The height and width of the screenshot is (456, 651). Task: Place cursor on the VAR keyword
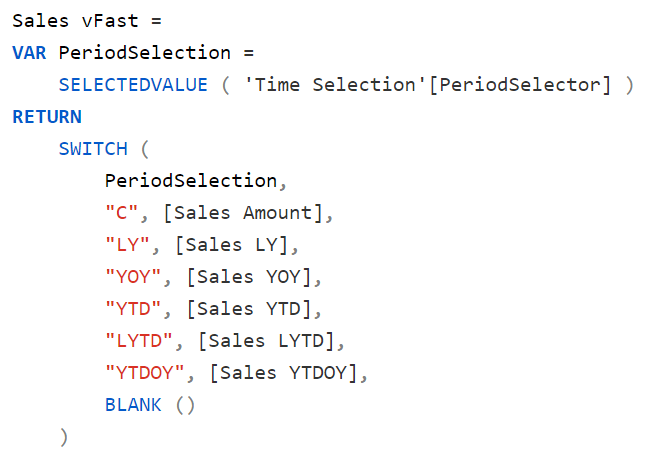tap(30, 53)
